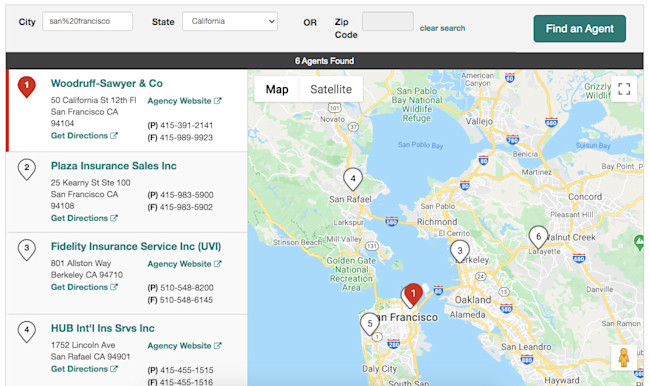The width and height of the screenshot is (650, 386).
Task: Click Woodruff-Sawyer phone number 415-391-2141
Action: [186, 125]
